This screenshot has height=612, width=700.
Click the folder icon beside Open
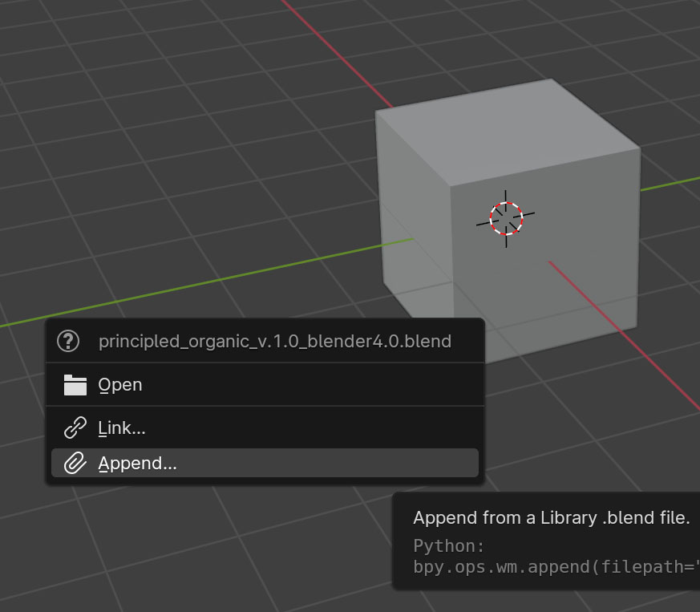pos(75,385)
